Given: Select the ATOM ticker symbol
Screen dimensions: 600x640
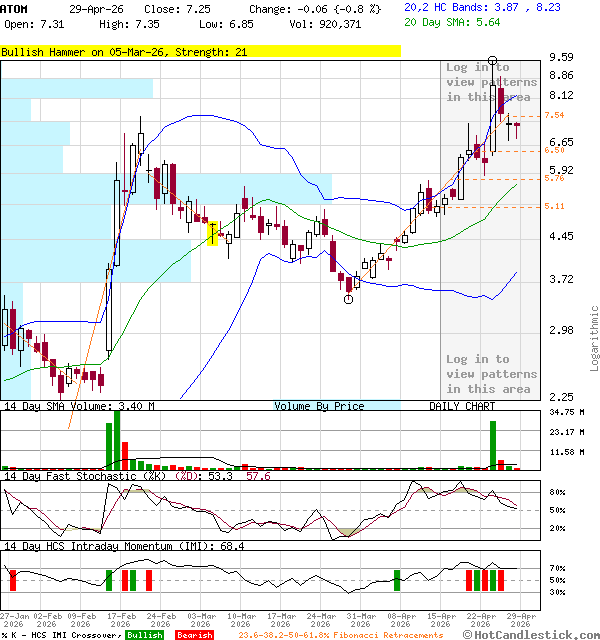Looking at the screenshot, I should (15, 8).
